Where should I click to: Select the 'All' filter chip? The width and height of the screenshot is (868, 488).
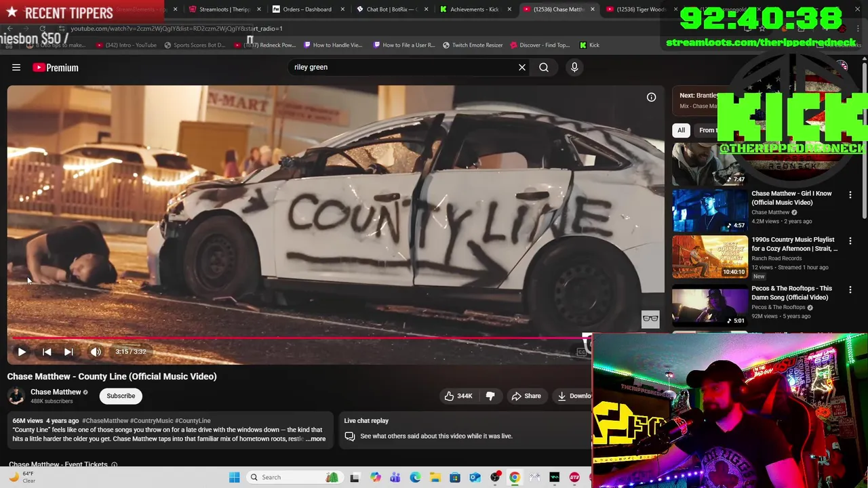click(681, 130)
